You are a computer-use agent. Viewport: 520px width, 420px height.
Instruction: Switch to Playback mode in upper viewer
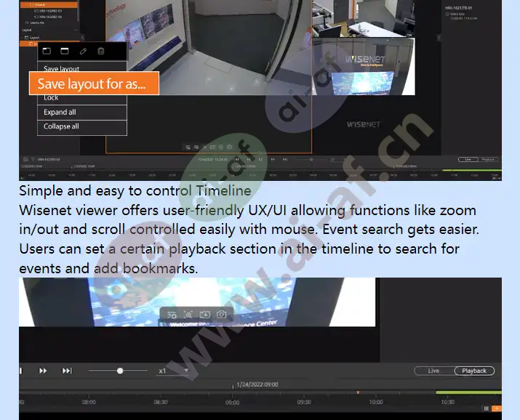click(x=488, y=159)
